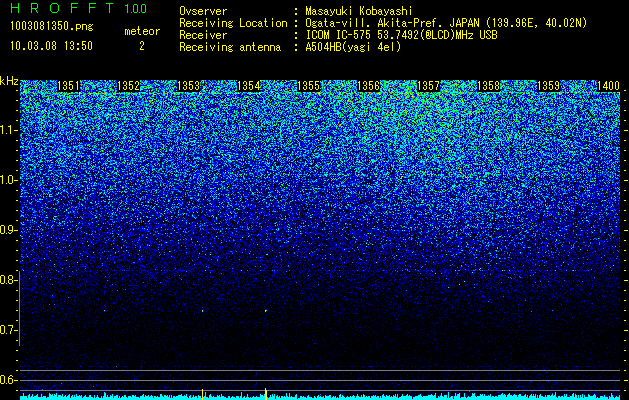Click the HROFFT 1.0.0 title text

(79, 8)
